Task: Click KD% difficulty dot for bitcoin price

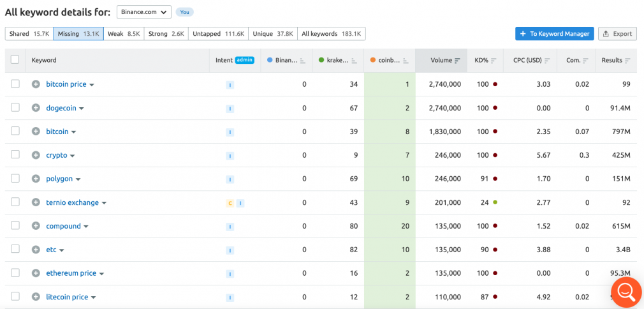Action: tap(495, 84)
